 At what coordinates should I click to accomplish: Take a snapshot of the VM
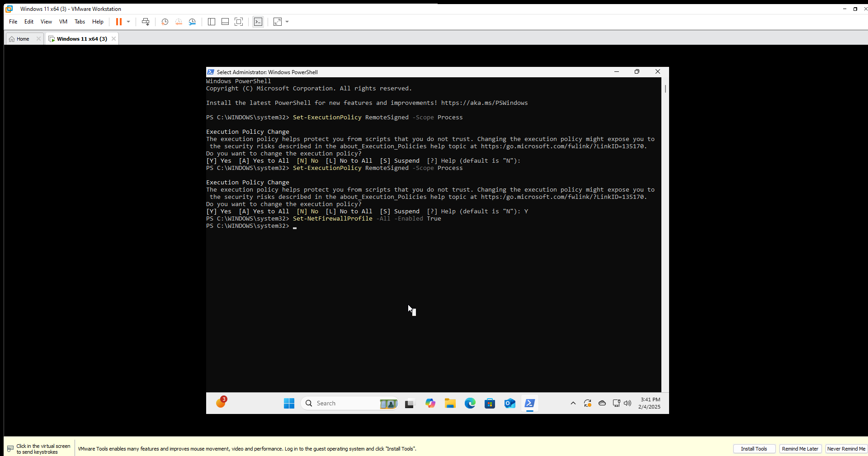pos(165,21)
